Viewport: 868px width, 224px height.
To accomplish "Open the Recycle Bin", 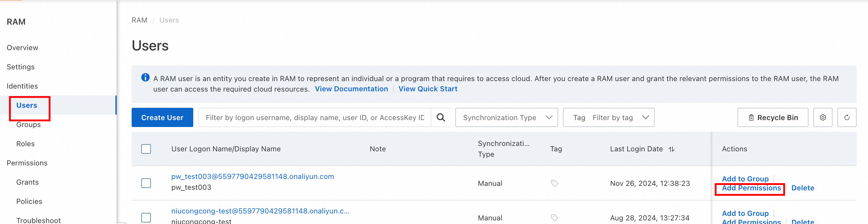I will pos(773,118).
